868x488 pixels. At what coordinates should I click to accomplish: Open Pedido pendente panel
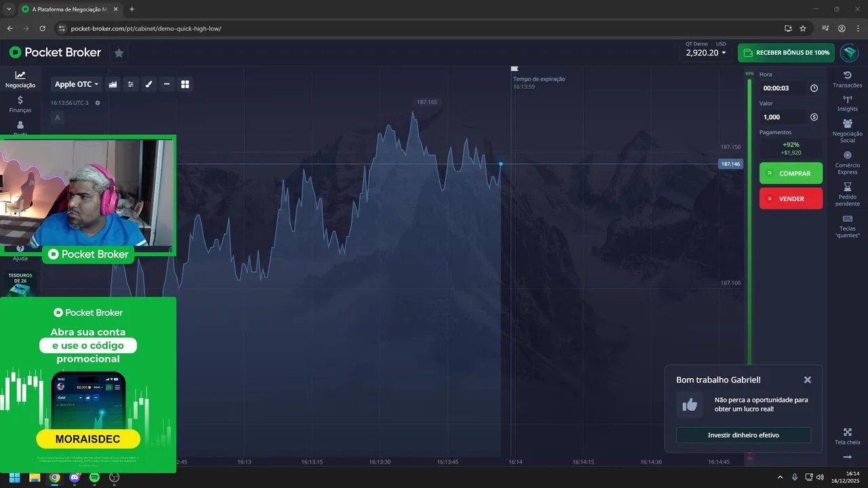click(848, 195)
